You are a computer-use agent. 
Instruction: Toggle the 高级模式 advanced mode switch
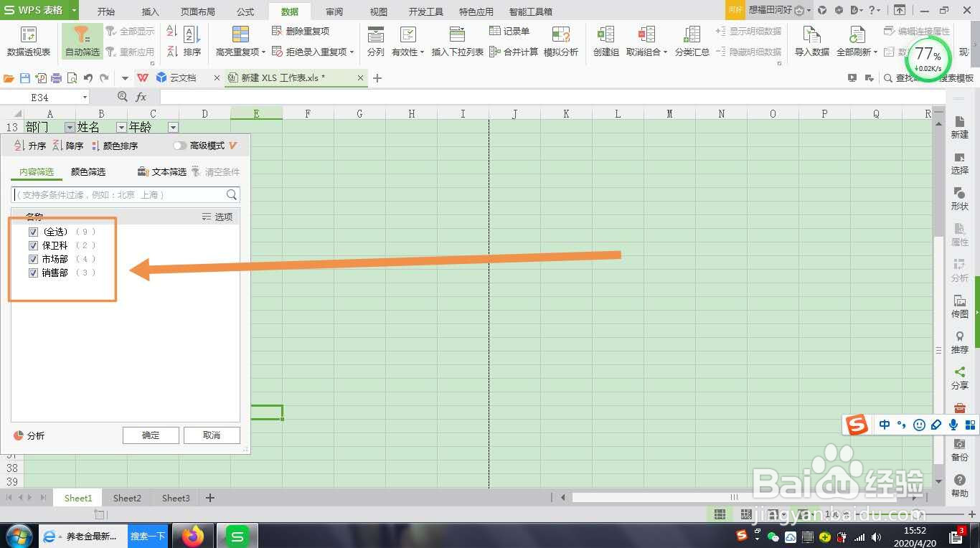(x=179, y=146)
